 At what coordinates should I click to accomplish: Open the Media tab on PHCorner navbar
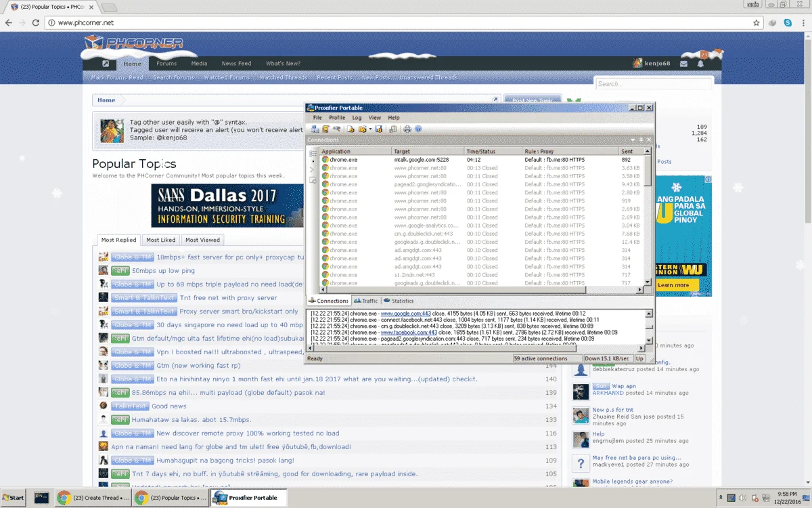tap(199, 64)
